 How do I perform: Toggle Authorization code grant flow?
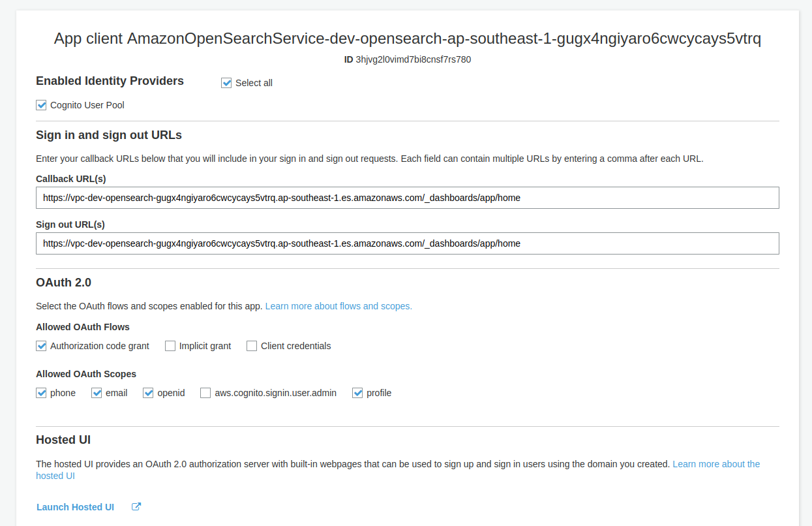point(41,346)
